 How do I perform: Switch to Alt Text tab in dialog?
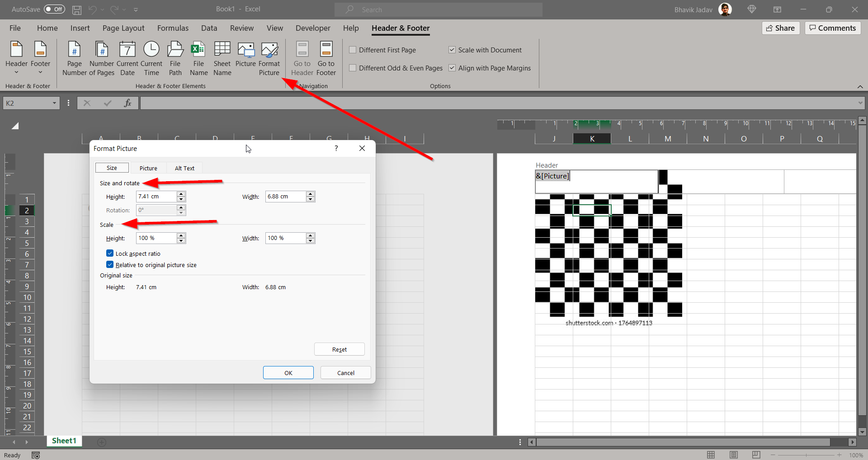pyautogui.click(x=184, y=168)
